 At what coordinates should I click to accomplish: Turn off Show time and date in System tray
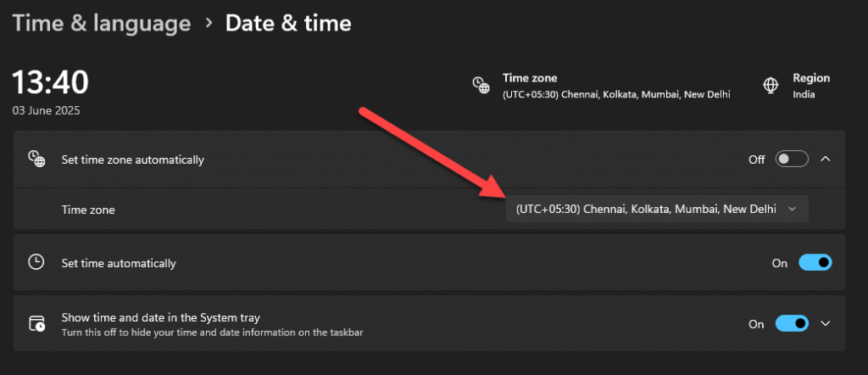(792, 323)
